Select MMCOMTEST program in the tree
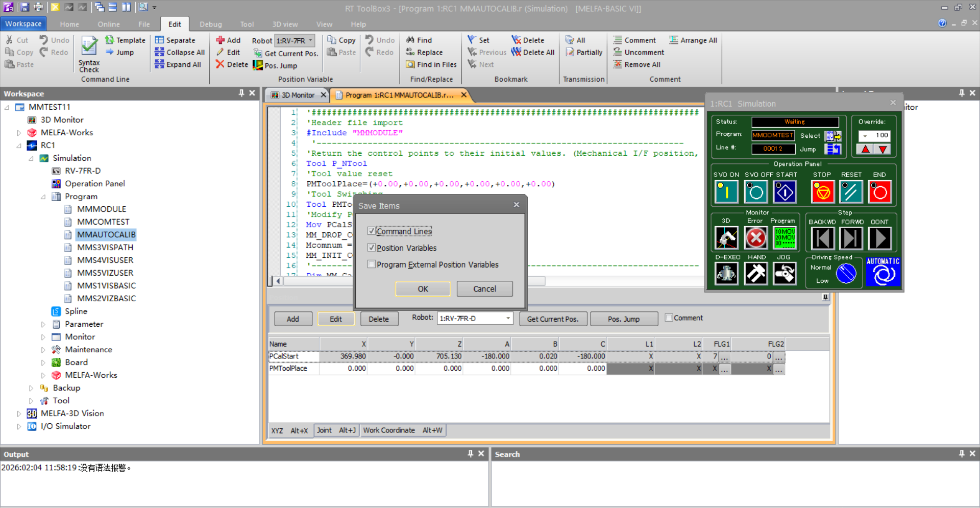This screenshot has width=980, height=508. pyautogui.click(x=103, y=222)
